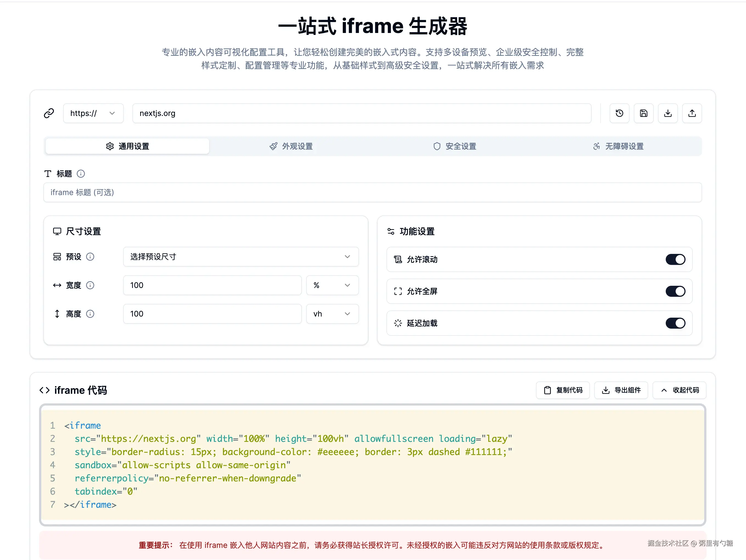Turn off the 允许全屏 toggle

[x=675, y=291]
